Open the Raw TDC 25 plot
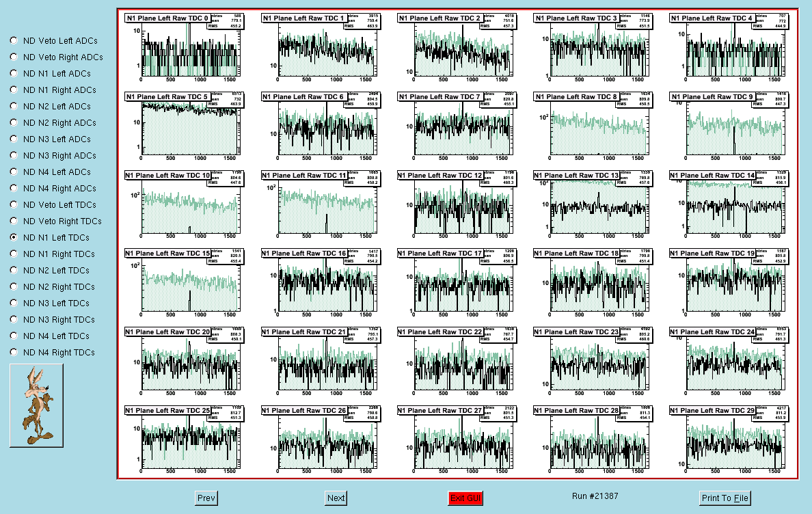Screen dimensions: 812x514 click(x=185, y=440)
